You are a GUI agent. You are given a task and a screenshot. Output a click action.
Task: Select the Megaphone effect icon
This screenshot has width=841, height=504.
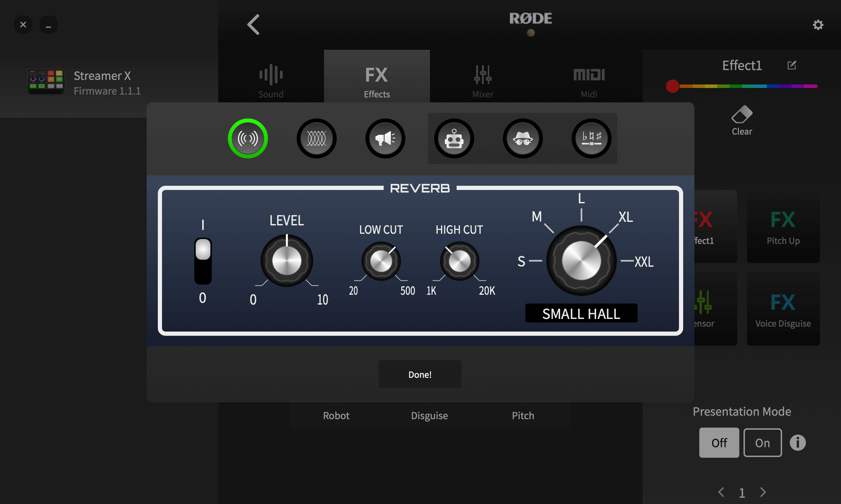(x=385, y=138)
